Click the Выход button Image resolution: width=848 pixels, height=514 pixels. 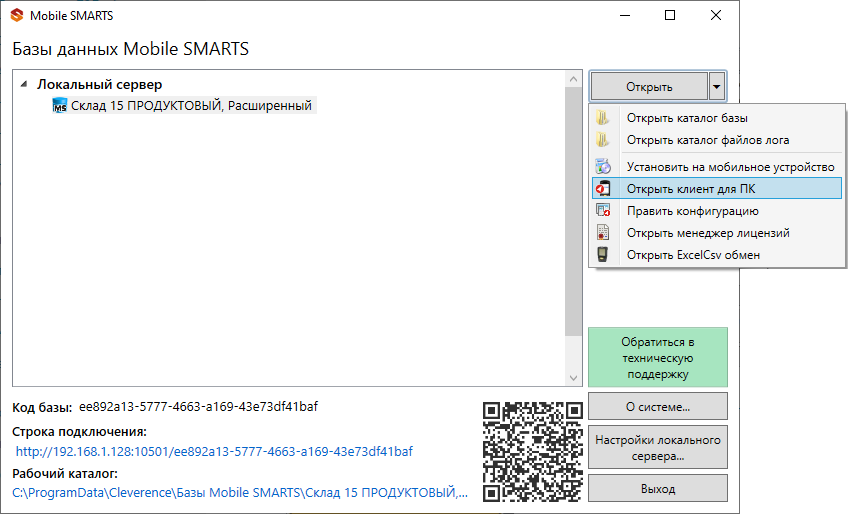(x=658, y=489)
